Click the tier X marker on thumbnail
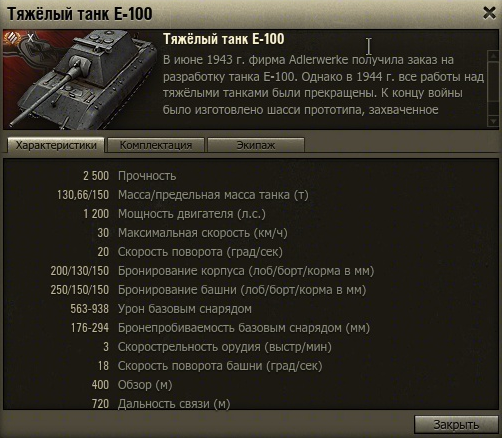Image resolution: width=503 pixels, height=438 pixels. click(x=30, y=38)
